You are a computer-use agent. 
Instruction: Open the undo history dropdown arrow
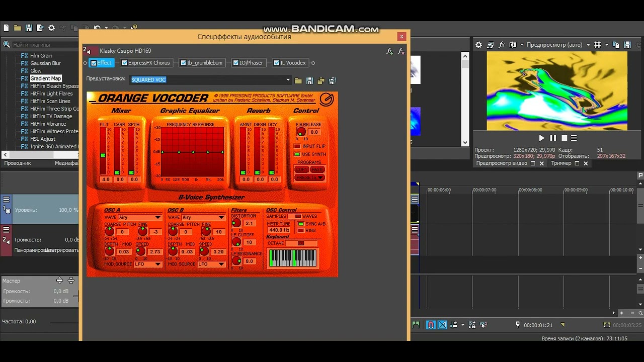[106, 28]
